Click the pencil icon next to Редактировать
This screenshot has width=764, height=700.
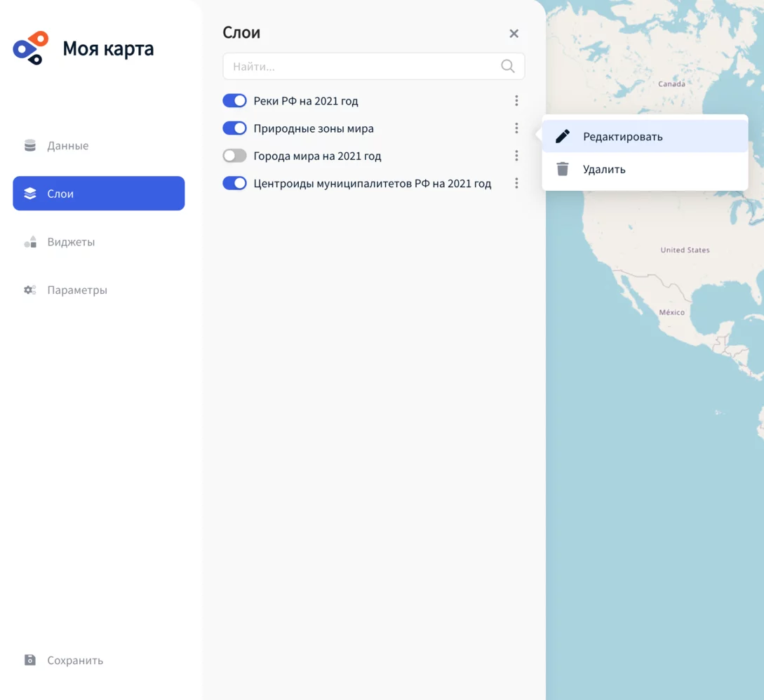coord(563,136)
